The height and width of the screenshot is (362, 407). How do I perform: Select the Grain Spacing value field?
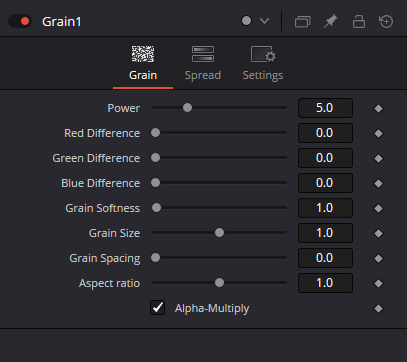click(x=325, y=258)
